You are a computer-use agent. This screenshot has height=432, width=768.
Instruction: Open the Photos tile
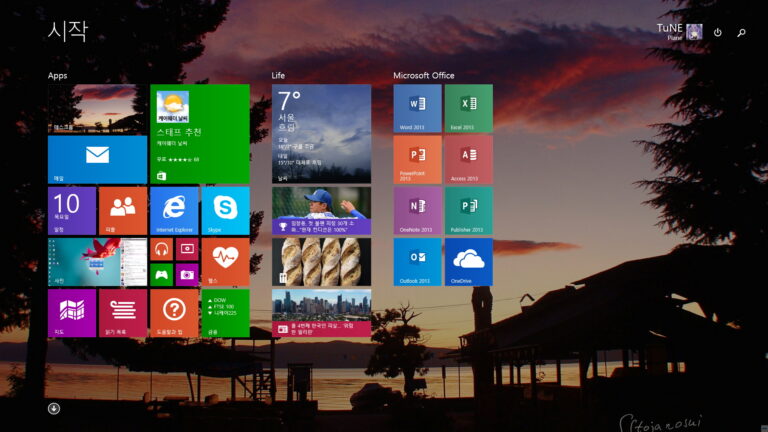[x=97, y=262]
